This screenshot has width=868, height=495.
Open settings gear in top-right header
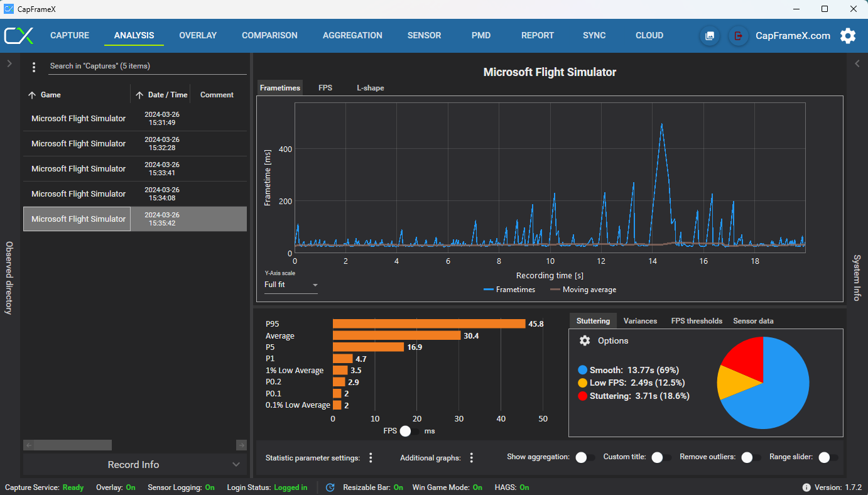(848, 36)
